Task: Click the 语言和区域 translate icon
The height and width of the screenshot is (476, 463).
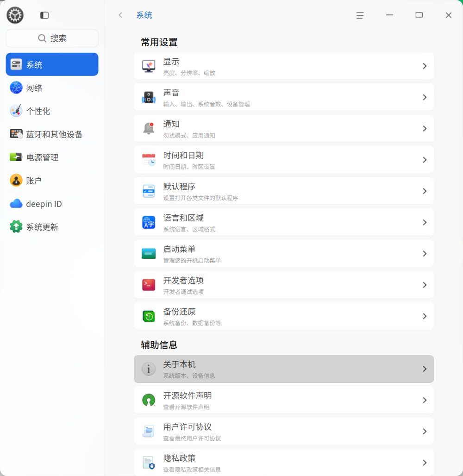Action: pyautogui.click(x=149, y=222)
